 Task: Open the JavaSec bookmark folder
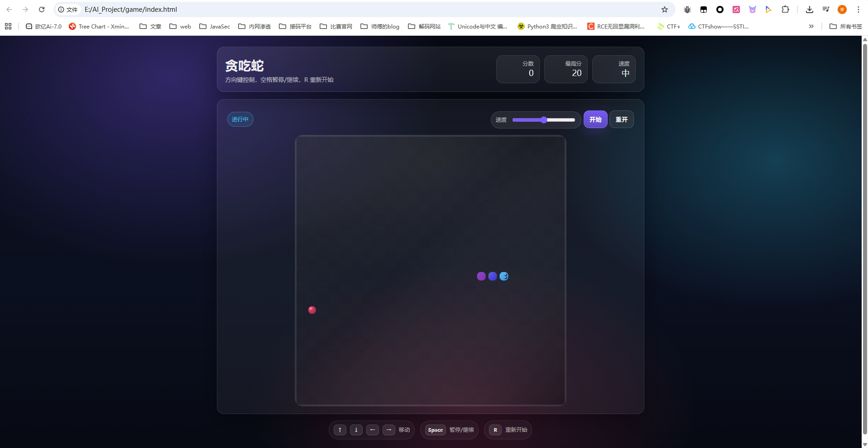click(215, 26)
